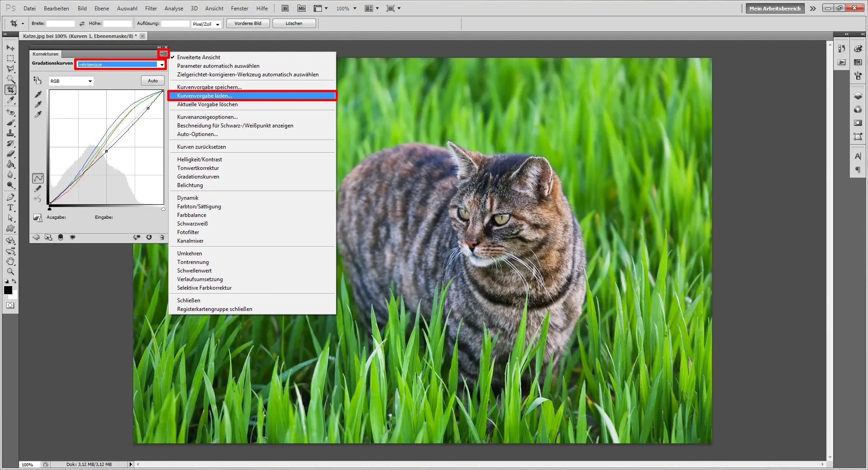The image size is (868, 470).
Task: Open the Color palette panel icon
Action: 858,49
